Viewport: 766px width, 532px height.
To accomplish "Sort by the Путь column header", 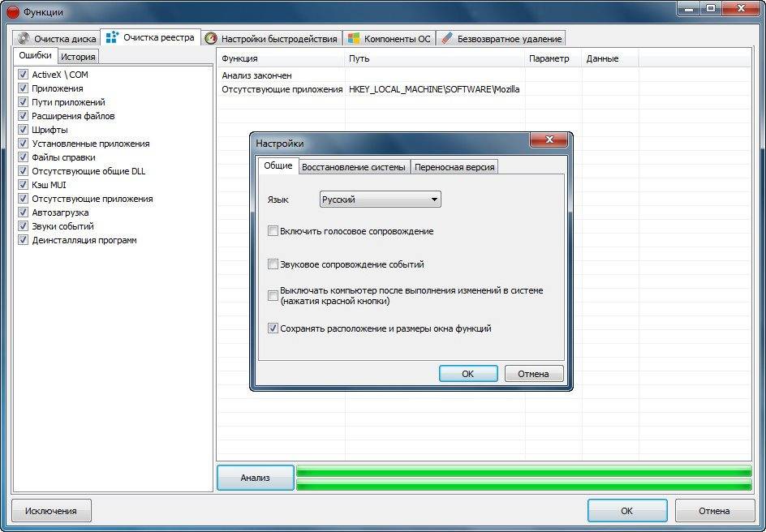I will 435,58.
